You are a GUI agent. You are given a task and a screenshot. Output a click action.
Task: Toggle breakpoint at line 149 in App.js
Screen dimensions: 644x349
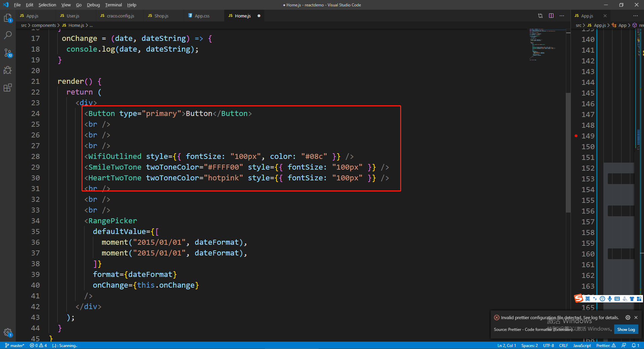576,136
